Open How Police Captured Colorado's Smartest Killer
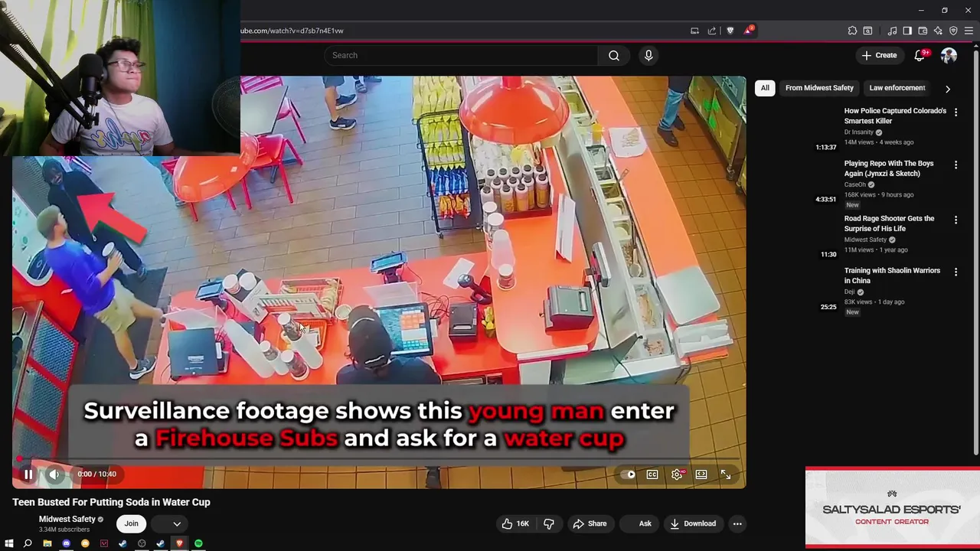 (895, 116)
